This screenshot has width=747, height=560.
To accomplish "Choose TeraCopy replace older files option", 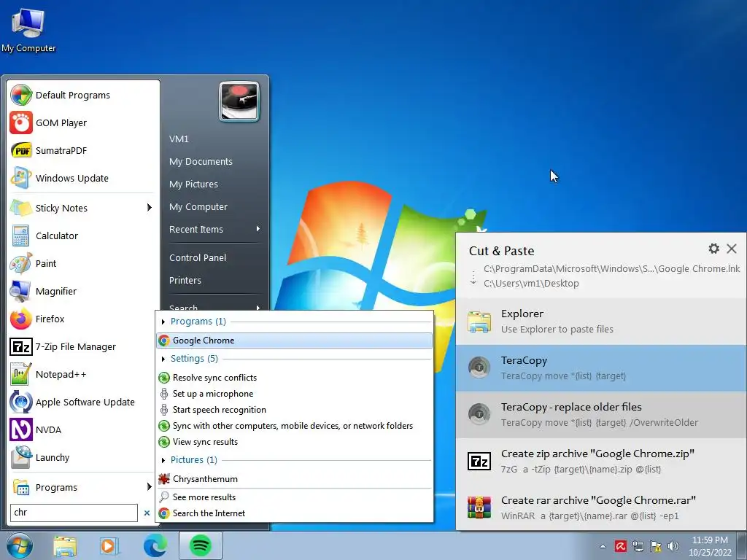I will [601, 415].
